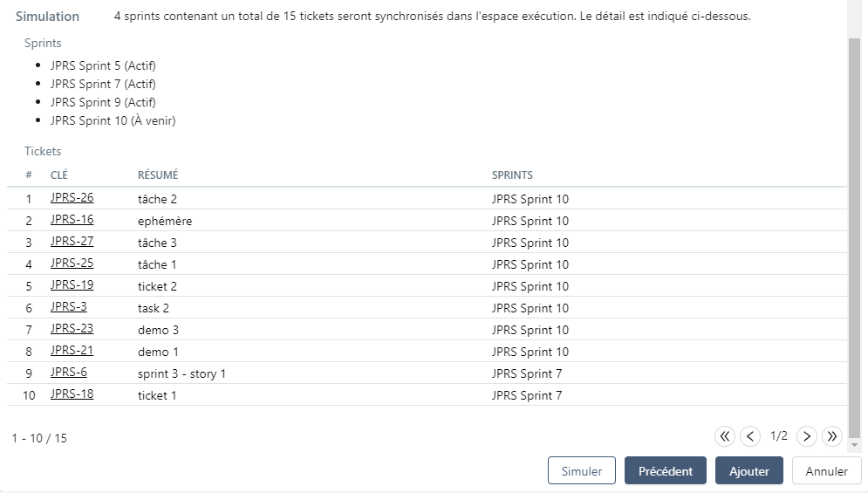The image size is (868, 493).
Task: Open ticket link JPRS-3
Action: point(68,307)
